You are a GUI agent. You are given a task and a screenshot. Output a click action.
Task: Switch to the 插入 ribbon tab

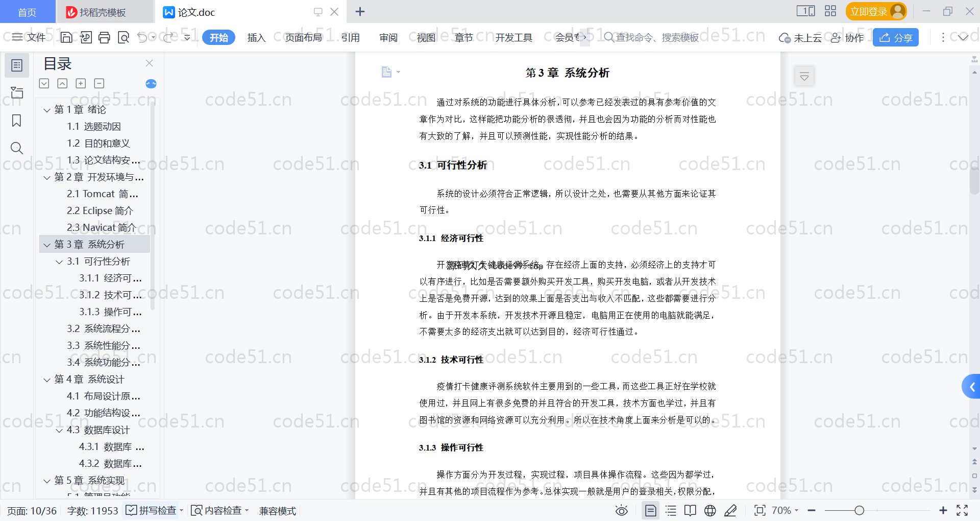[256, 37]
